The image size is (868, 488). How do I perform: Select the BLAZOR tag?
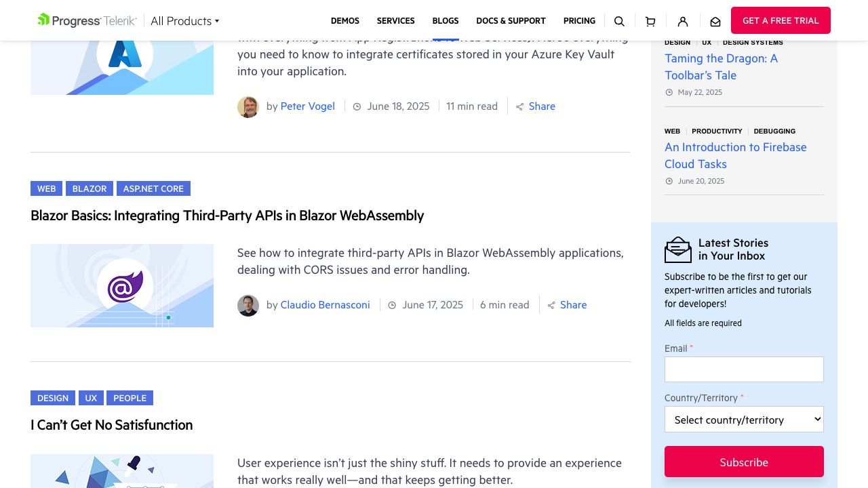point(90,188)
